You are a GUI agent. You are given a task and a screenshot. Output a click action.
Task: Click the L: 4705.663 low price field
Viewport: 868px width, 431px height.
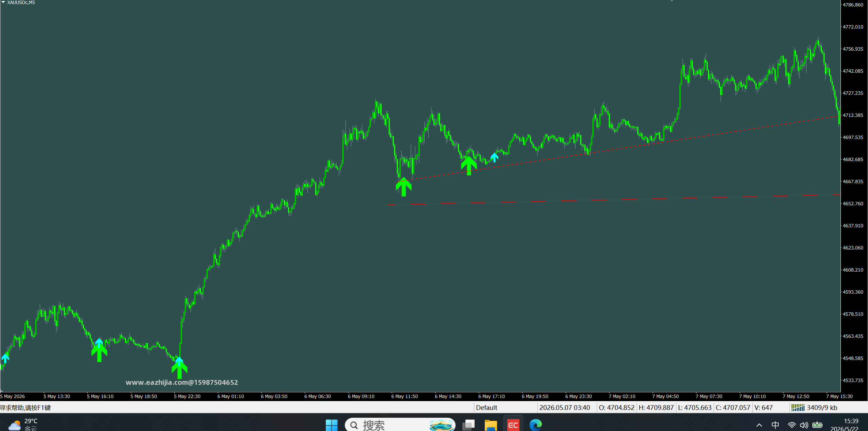695,407
